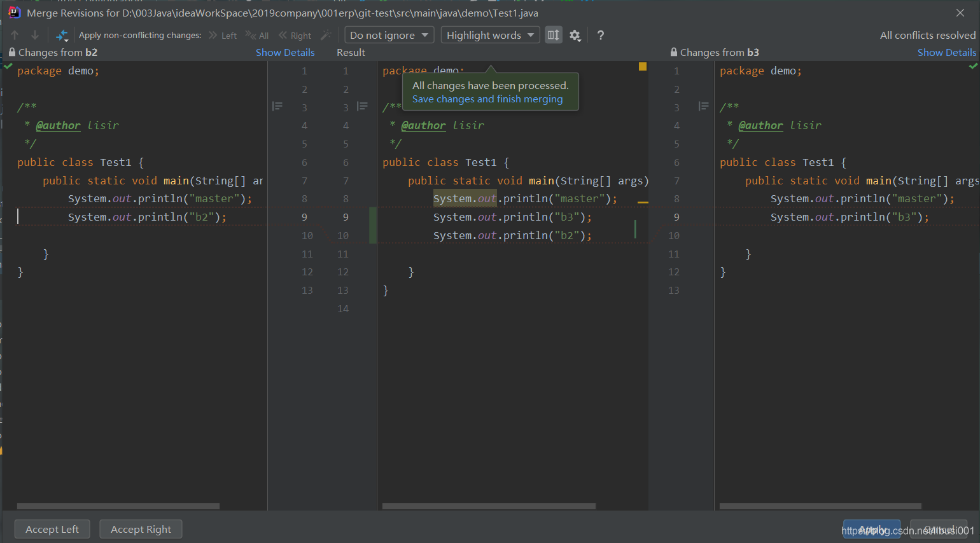Open help with the question mark icon
The image size is (980, 543).
[601, 36]
